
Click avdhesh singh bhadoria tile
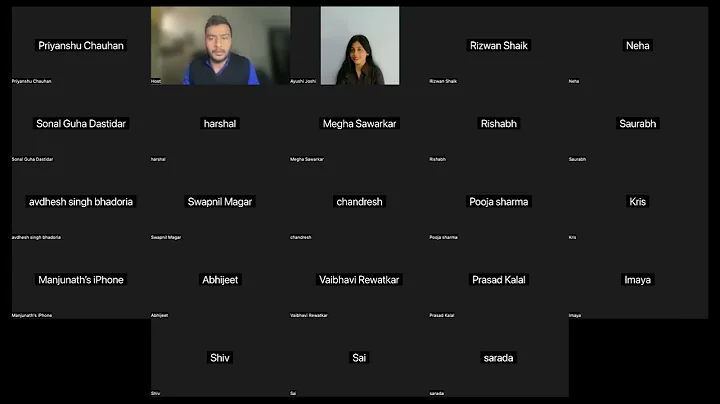(x=81, y=202)
